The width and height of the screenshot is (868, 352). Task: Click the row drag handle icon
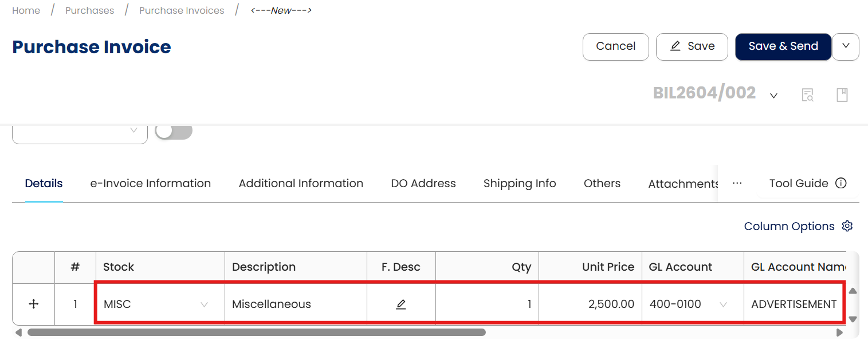click(34, 304)
